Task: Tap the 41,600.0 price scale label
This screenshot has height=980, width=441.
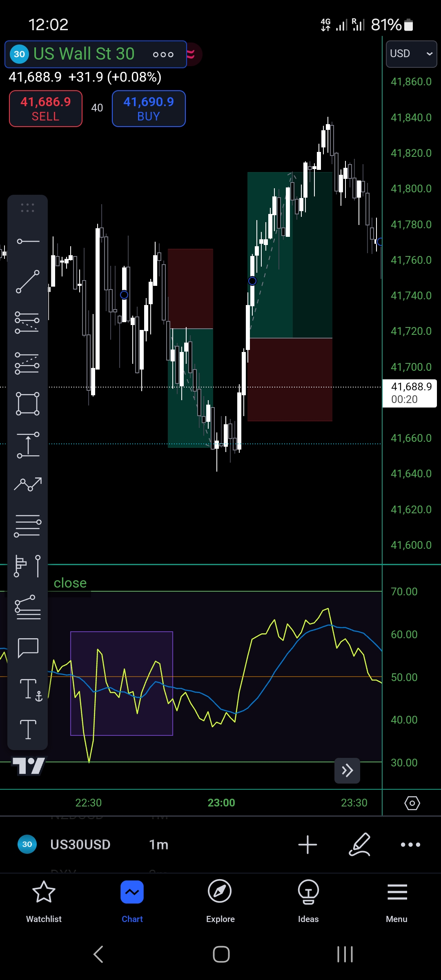Action: tap(411, 545)
